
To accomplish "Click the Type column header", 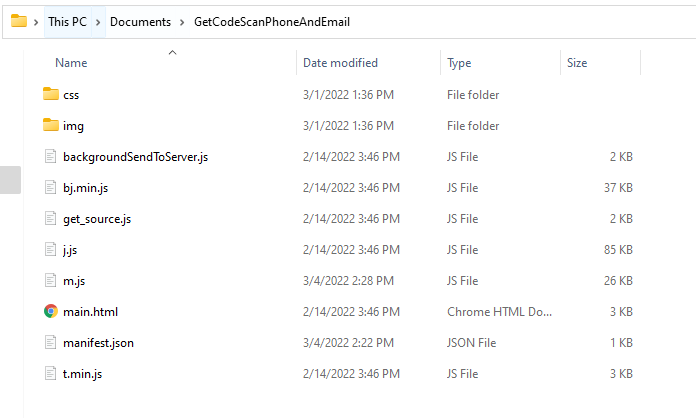I will [459, 63].
